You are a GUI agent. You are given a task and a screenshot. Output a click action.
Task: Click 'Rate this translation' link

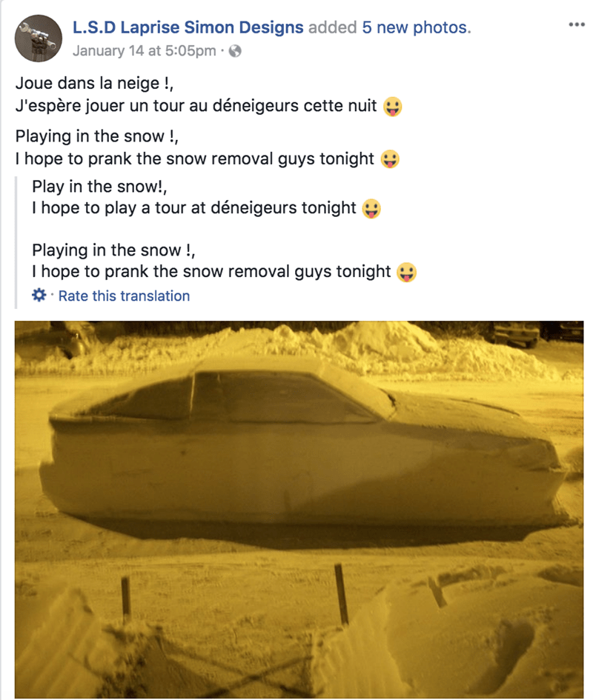[124, 296]
